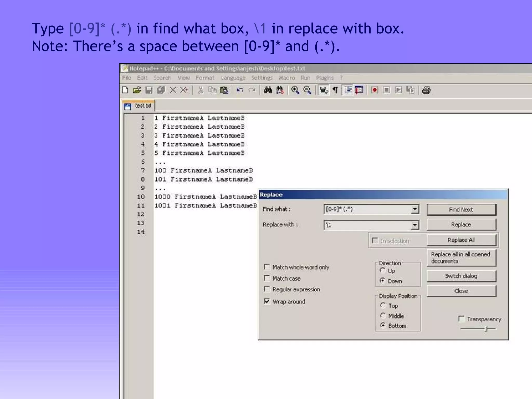Click the Replace All button
Image resolution: width=532 pixels, height=399 pixels.
pyautogui.click(x=461, y=240)
